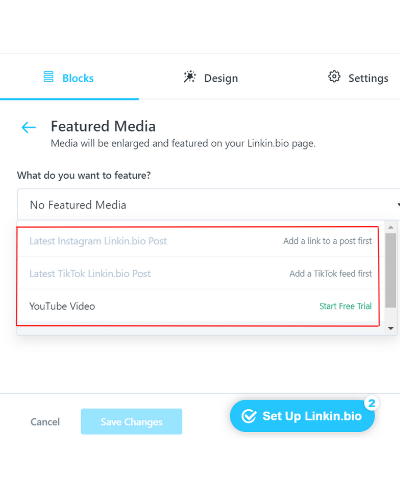Click the back arrow beside Featured Media
The height and width of the screenshot is (500, 400).
point(29,127)
